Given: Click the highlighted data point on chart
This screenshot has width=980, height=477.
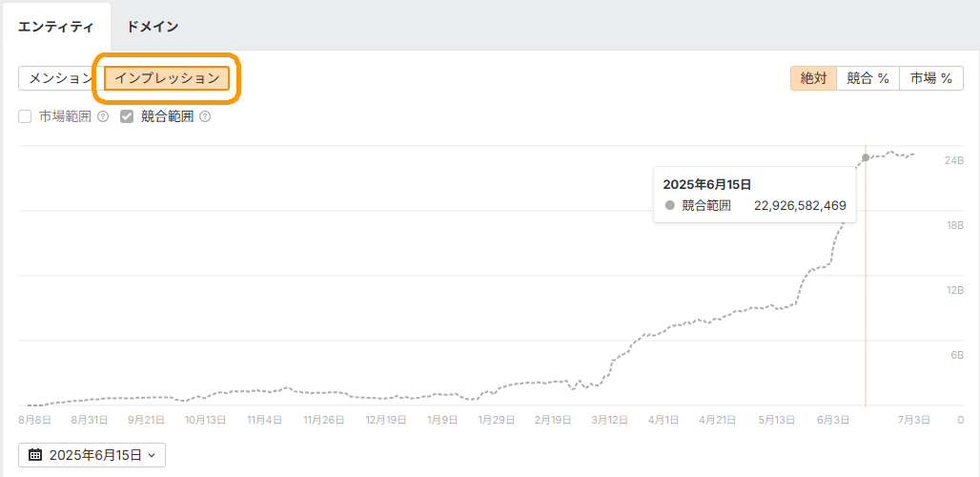Looking at the screenshot, I should 866,157.
